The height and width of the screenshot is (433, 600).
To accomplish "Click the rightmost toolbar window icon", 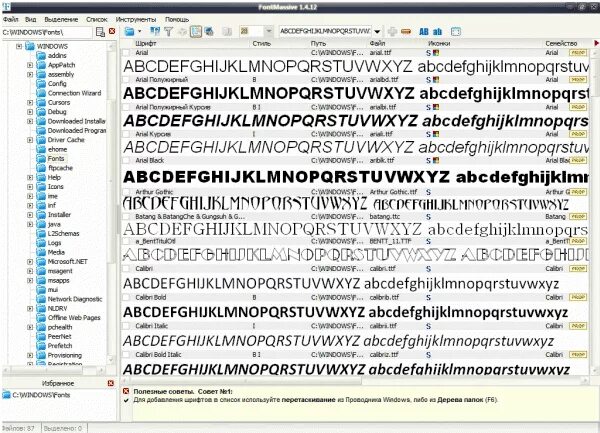I will click(456, 32).
